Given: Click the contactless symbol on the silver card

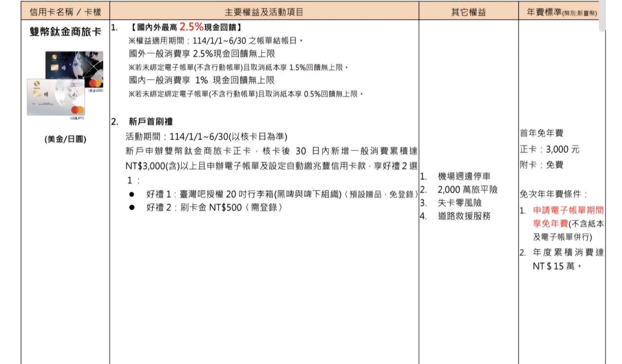Looking at the screenshot, I should point(46,95).
